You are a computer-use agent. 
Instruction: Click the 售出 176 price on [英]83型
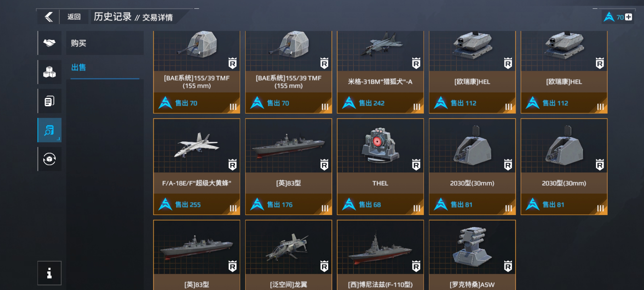(280, 205)
